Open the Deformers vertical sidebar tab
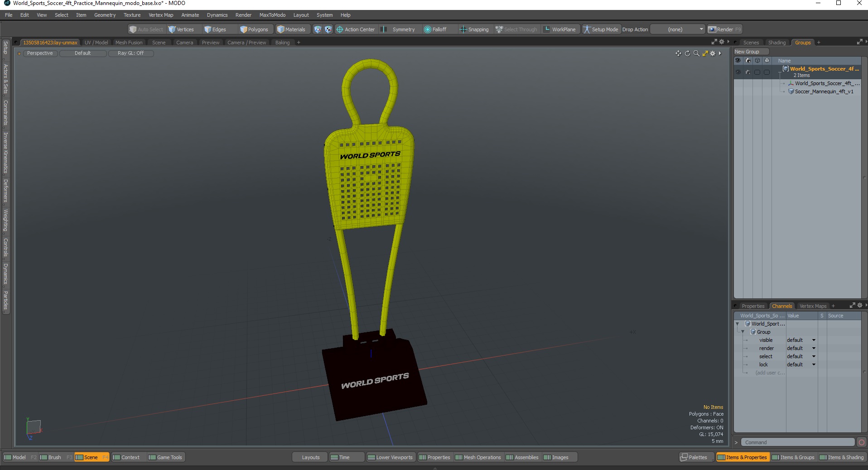The height and width of the screenshot is (470, 868). coord(5,190)
